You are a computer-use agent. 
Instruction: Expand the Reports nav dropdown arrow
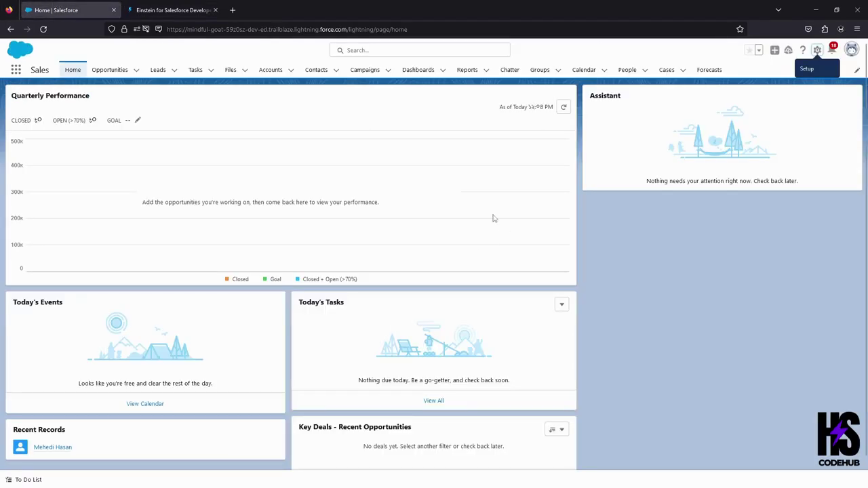(x=486, y=70)
